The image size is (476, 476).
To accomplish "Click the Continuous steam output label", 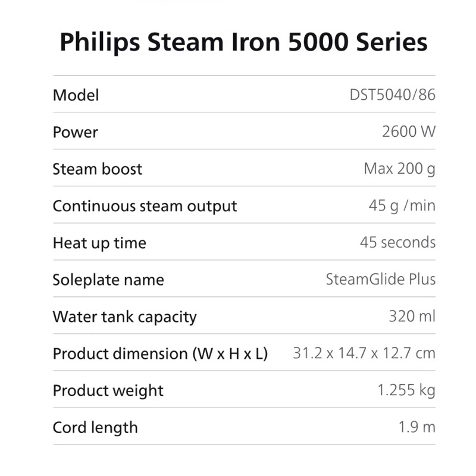I will (x=145, y=206).
